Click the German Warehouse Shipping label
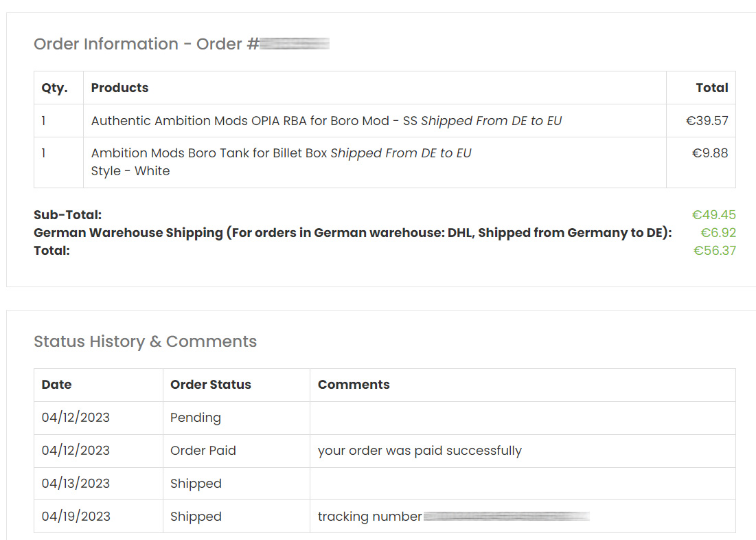This screenshot has width=756, height=540. [x=352, y=233]
